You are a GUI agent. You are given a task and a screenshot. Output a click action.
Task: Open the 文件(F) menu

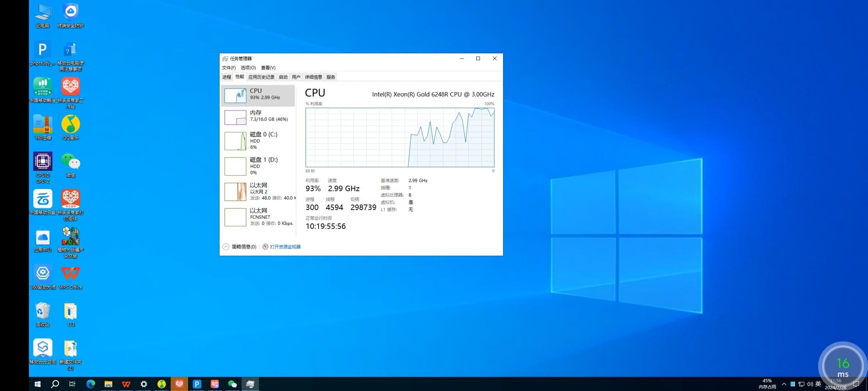point(229,68)
